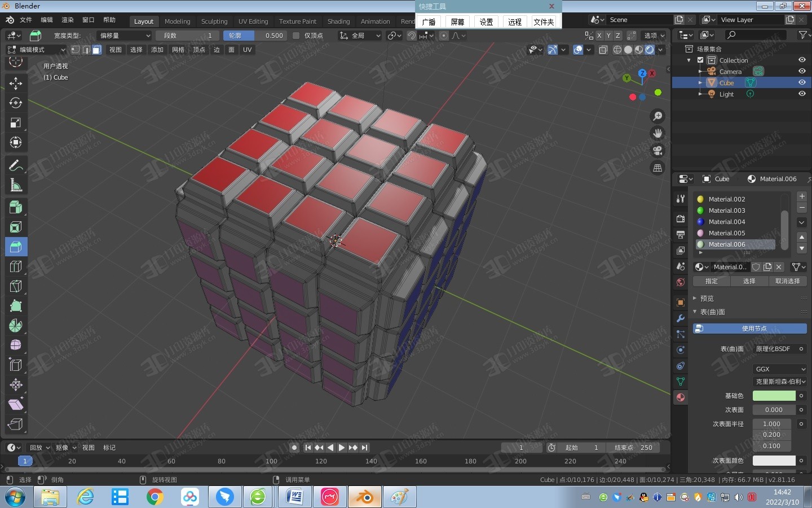The image size is (812, 508).
Task: Open Modifier properties wrench tab
Action: pos(681,318)
